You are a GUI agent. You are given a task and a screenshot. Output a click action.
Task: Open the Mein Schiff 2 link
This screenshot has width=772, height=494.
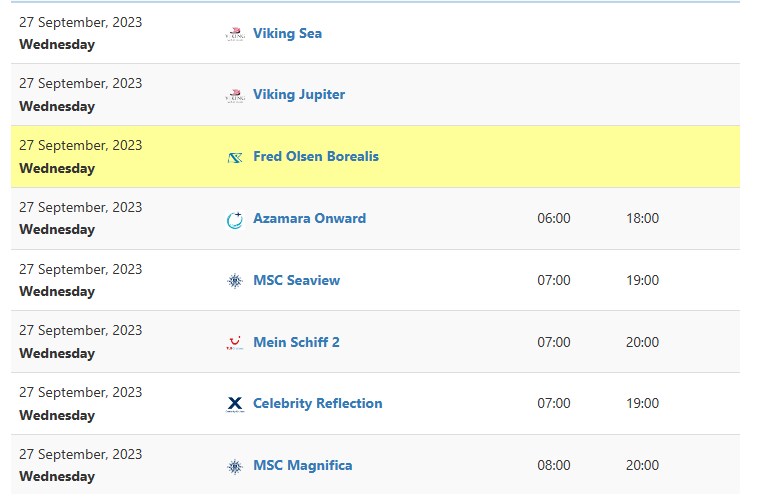pyautogui.click(x=296, y=342)
